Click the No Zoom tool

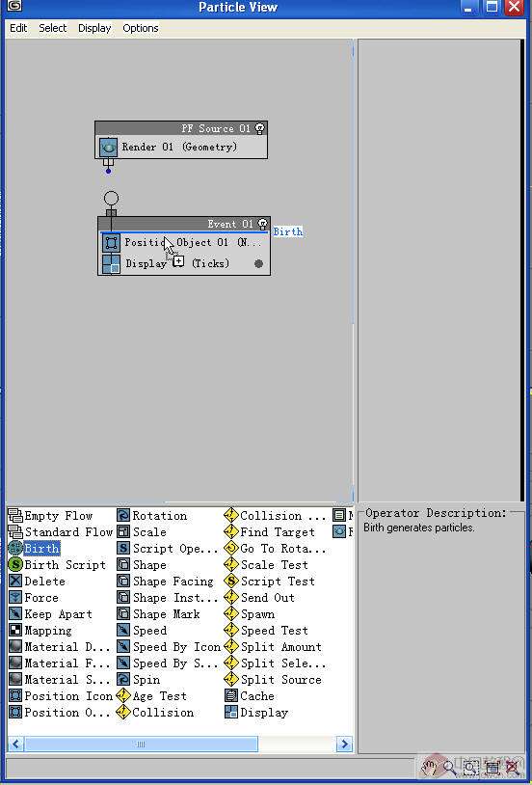(513, 767)
